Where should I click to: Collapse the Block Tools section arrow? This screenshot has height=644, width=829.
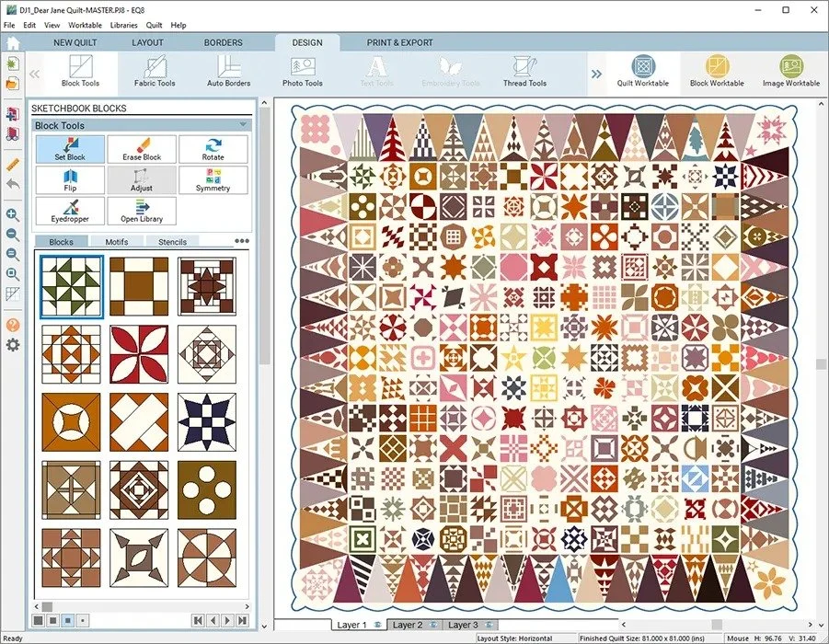coord(243,125)
